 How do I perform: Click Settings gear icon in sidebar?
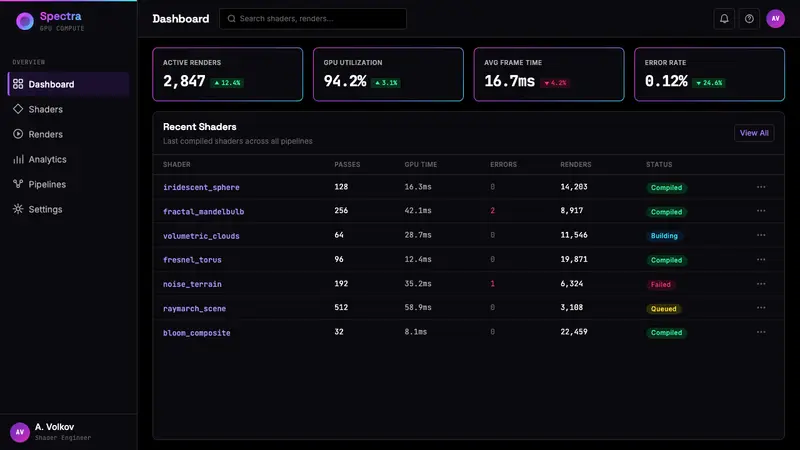point(18,209)
